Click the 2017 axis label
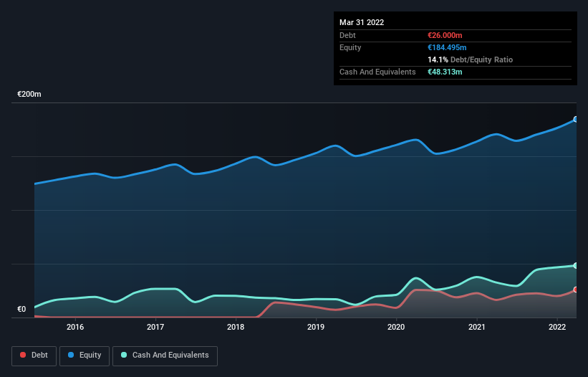 [155, 327]
